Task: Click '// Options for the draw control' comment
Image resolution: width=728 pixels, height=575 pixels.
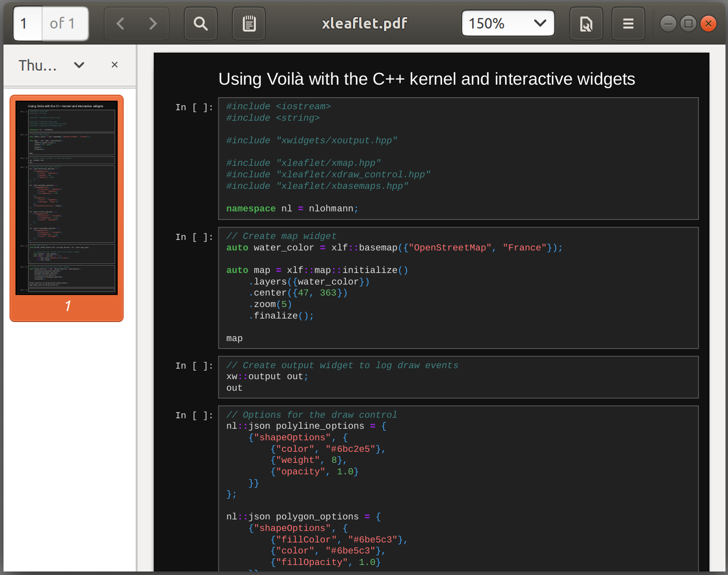Action: tap(311, 415)
